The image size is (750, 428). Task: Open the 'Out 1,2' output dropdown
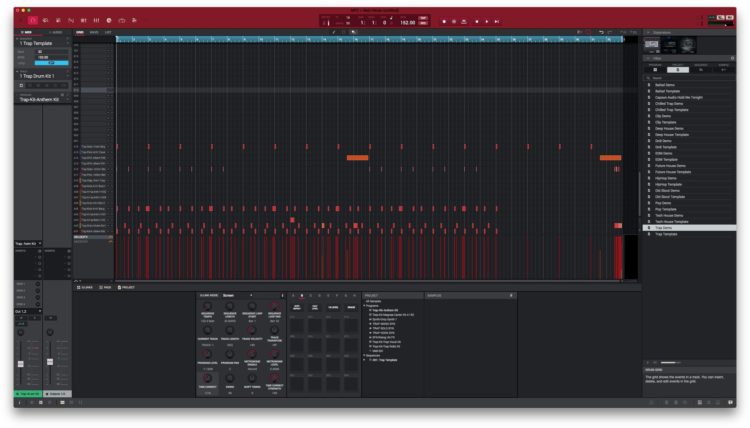(28, 311)
